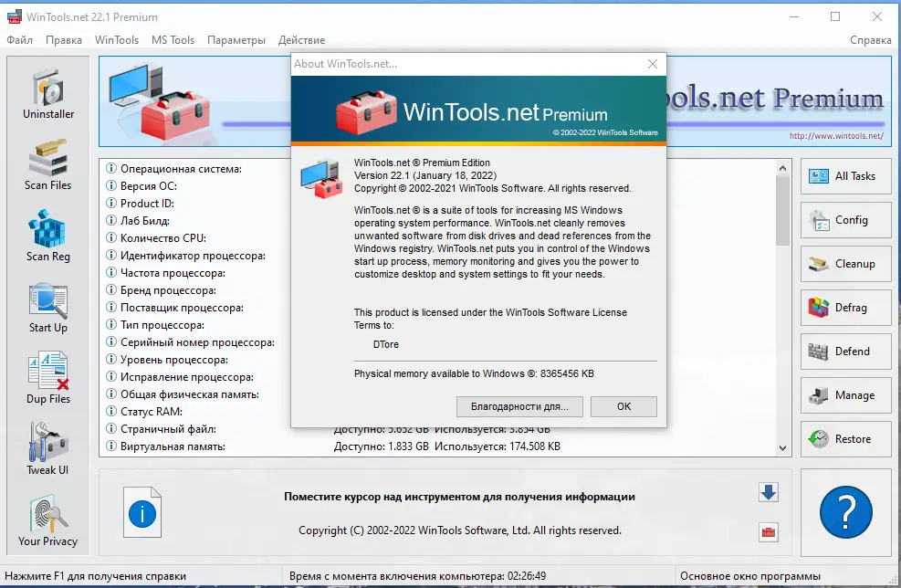
Task: Open the MS Tools menu
Action: 173,40
